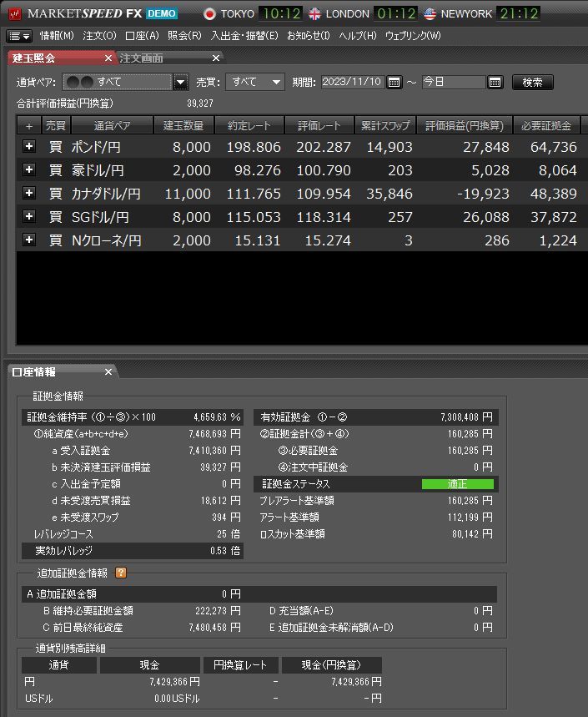
Task: Sort by the 評価損益(円換算) column header
Action: coord(464,126)
